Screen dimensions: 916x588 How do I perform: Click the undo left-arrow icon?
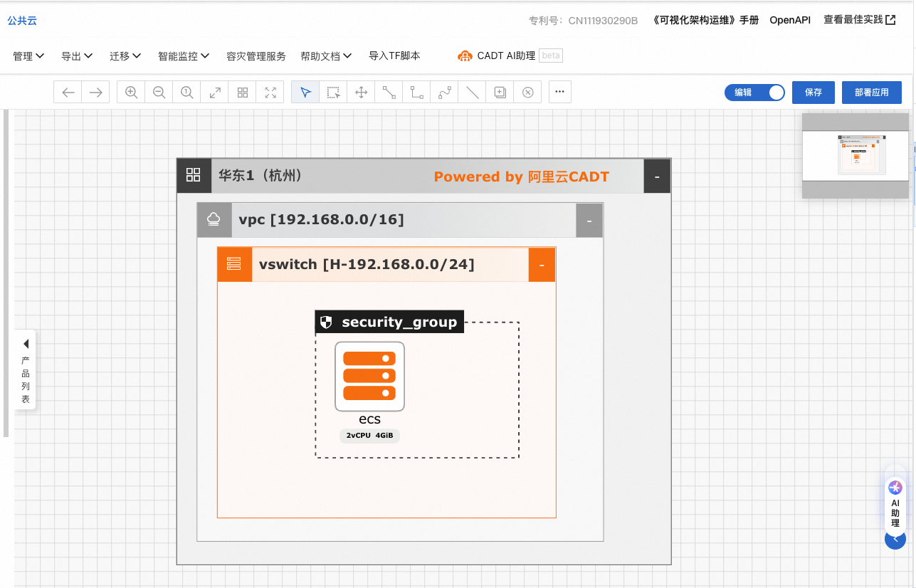tap(68, 92)
